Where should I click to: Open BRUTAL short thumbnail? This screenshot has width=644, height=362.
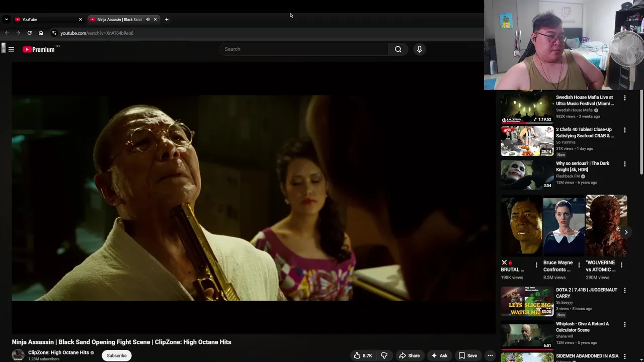[522, 226]
